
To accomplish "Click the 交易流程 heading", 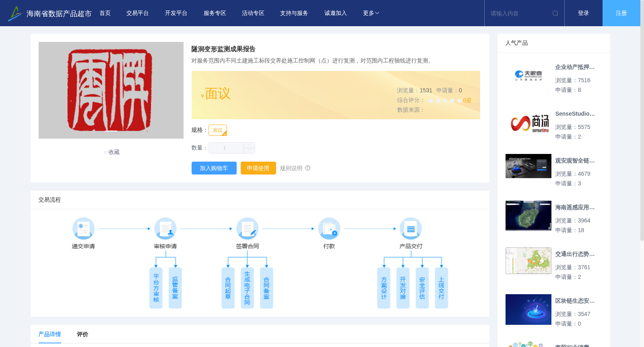I will pos(50,200).
